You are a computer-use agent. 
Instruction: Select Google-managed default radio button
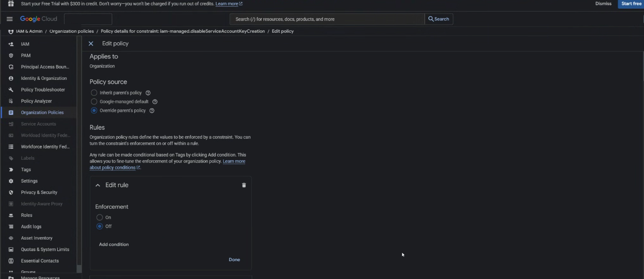click(94, 101)
